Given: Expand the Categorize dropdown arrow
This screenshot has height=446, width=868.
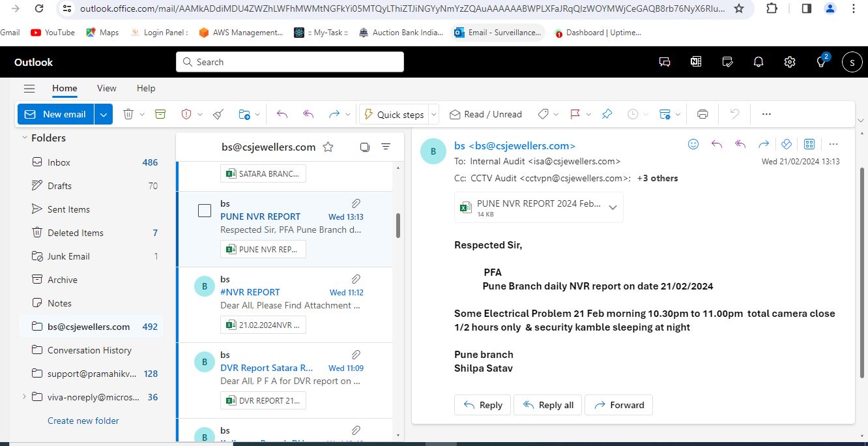Looking at the screenshot, I should pos(556,114).
